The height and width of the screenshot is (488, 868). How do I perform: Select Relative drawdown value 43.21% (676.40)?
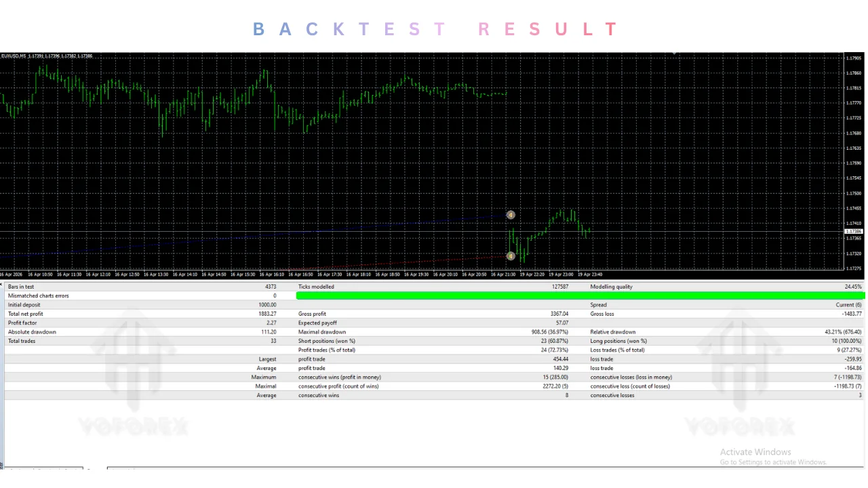[x=843, y=332]
